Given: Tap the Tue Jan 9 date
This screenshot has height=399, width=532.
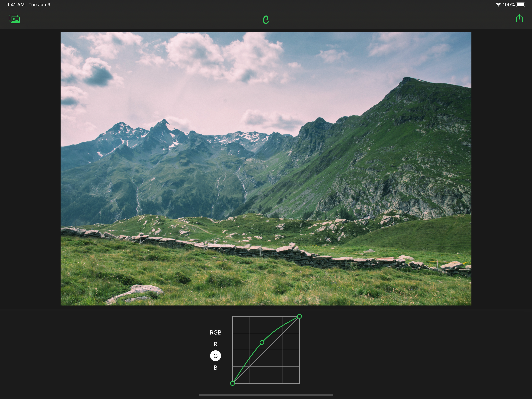Looking at the screenshot, I should click(x=40, y=4).
